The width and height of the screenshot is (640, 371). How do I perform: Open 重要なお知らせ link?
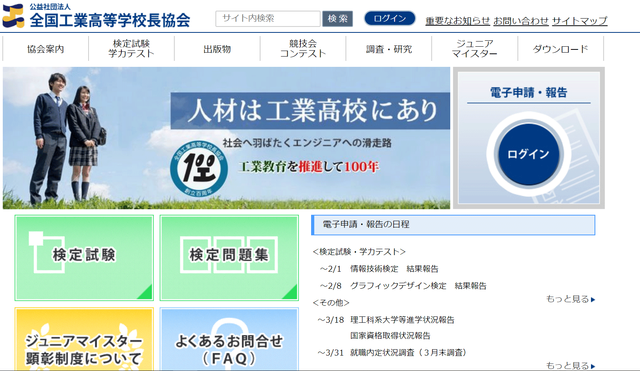point(457,20)
